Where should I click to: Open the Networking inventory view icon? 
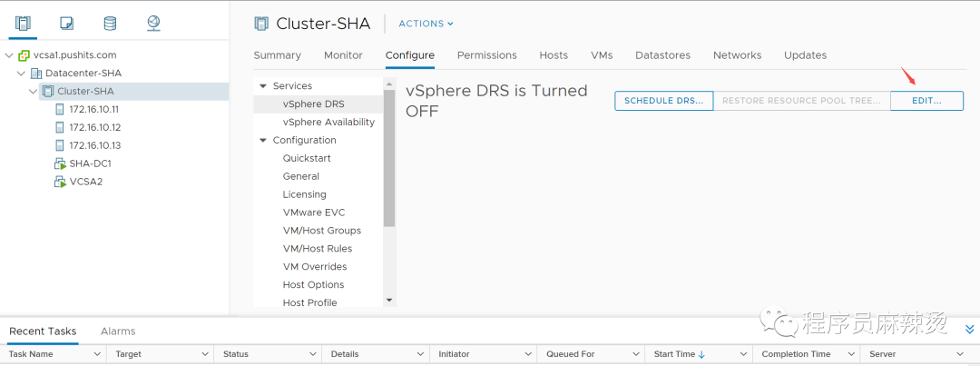coord(152,24)
